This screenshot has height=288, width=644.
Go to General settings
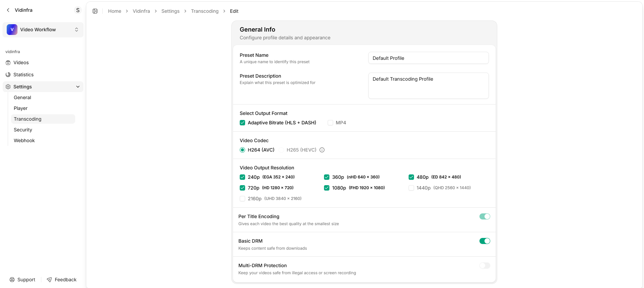tap(43, 97)
